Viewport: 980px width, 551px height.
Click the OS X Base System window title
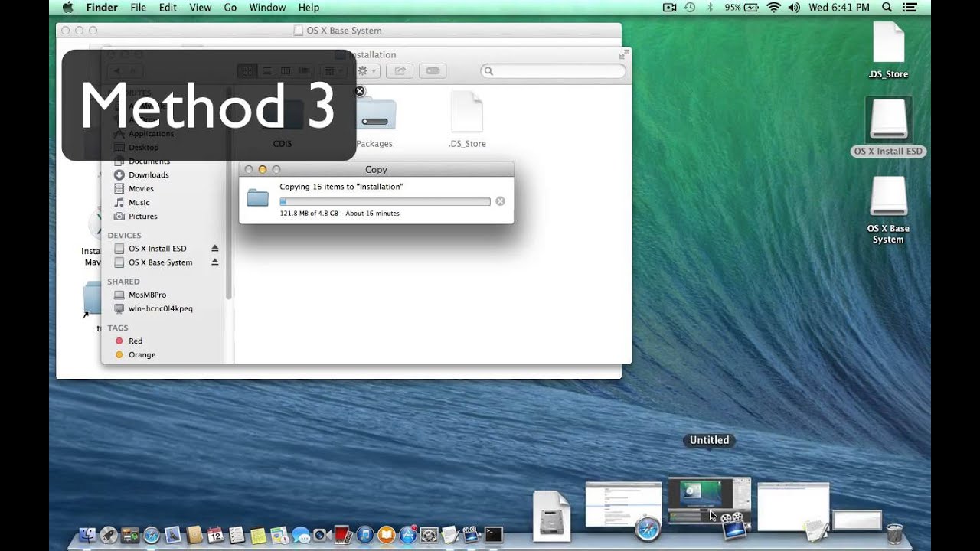tap(344, 31)
